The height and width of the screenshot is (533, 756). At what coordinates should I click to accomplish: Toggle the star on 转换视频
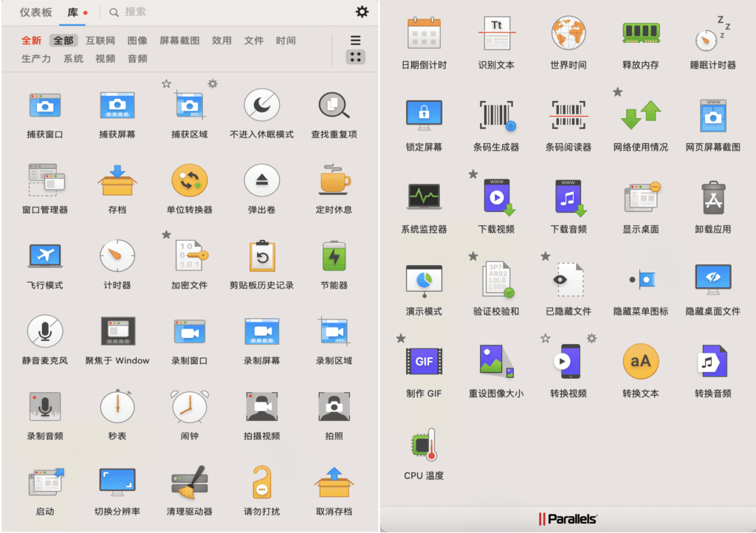click(x=545, y=338)
